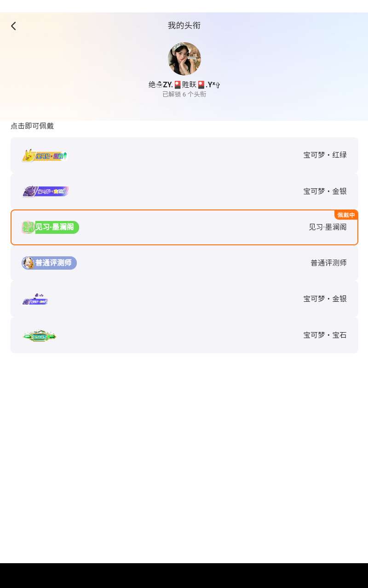Click the orange 佩戴中 tag

point(346,215)
